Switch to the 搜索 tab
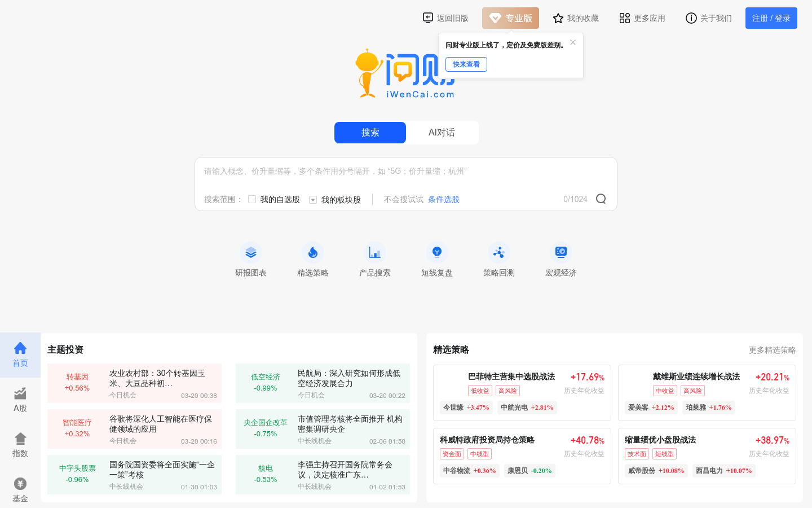Image resolution: width=812 pixels, height=508 pixels. point(370,132)
